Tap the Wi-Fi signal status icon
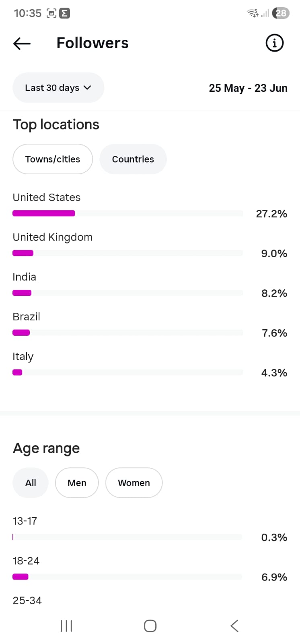Viewport: 300px width, 644px height. [x=253, y=13]
